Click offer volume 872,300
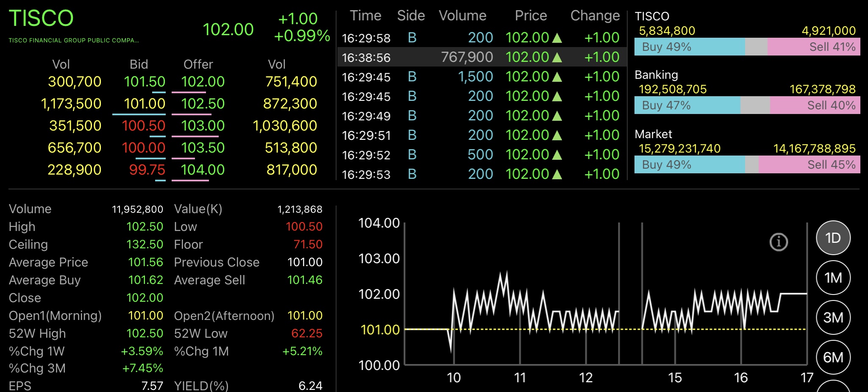Viewport: 868px width, 392px height. tap(290, 103)
